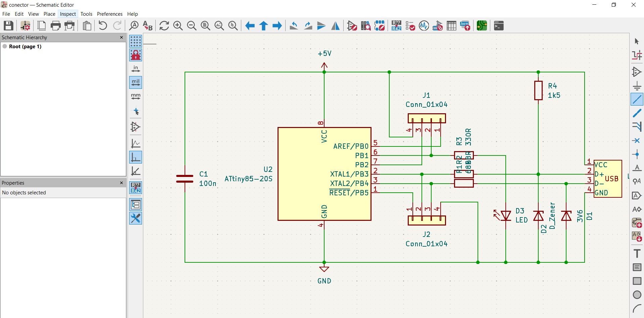The height and width of the screenshot is (318, 644).
Task: Add a no-connect flag
Action: [637, 140]
